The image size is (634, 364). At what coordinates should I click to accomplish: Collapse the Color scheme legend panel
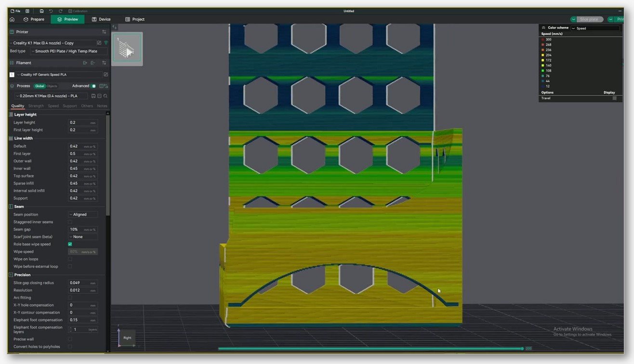coord(543,28)
